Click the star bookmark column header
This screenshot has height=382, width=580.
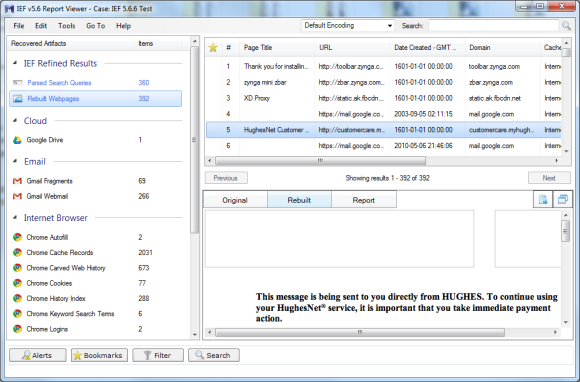point(213,47)
